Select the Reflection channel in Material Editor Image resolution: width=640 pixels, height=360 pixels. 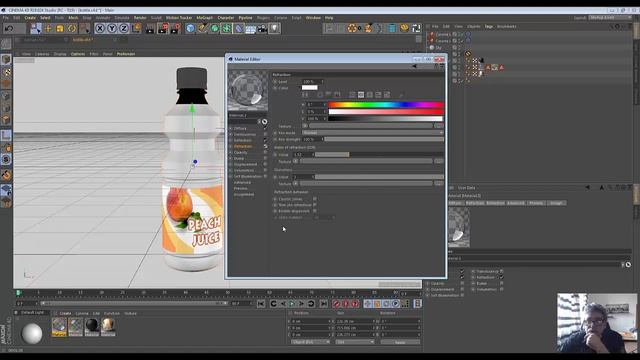pos(243,140)
